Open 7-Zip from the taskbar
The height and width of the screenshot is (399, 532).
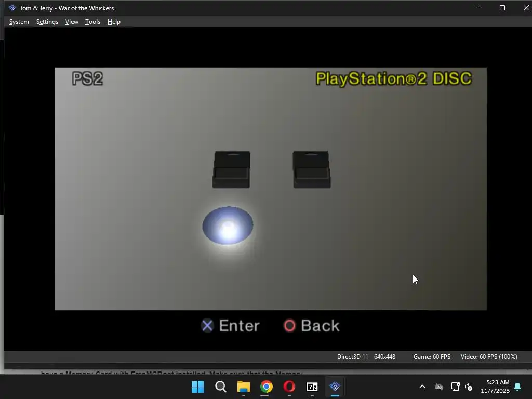click(312, 387)
